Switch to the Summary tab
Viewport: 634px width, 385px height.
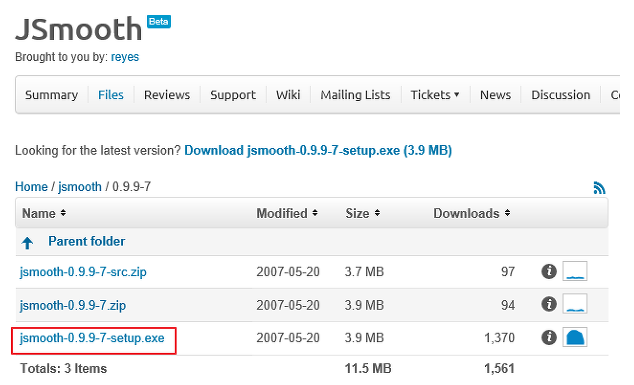pyautogui.click(x=51, y=95)
